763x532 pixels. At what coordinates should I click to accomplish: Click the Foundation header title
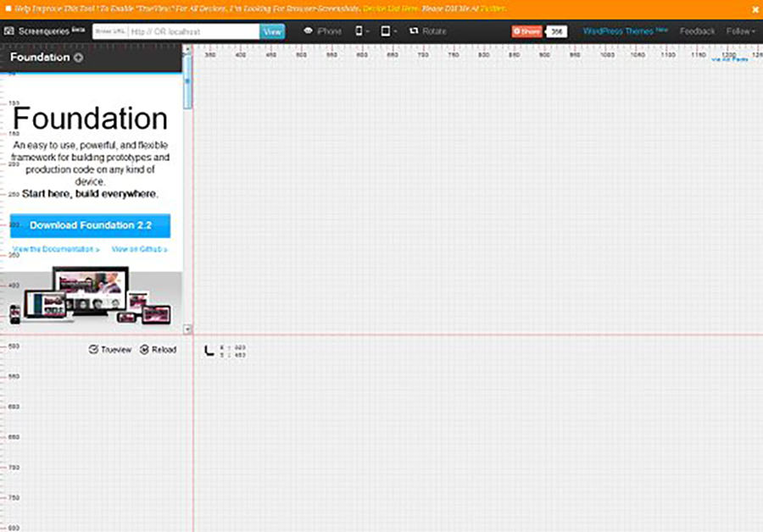tap(40, 58)
